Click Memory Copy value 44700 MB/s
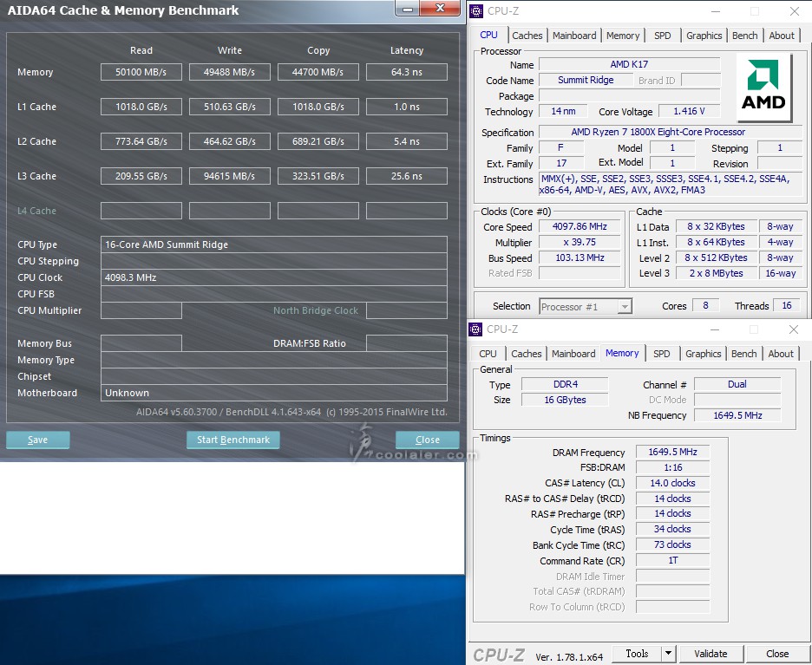812x665 pixels. click(x=318, y=72)
